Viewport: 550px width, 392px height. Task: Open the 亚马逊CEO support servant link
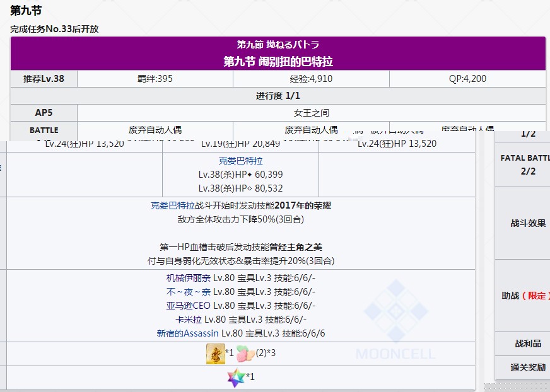[x=189, y=306]
